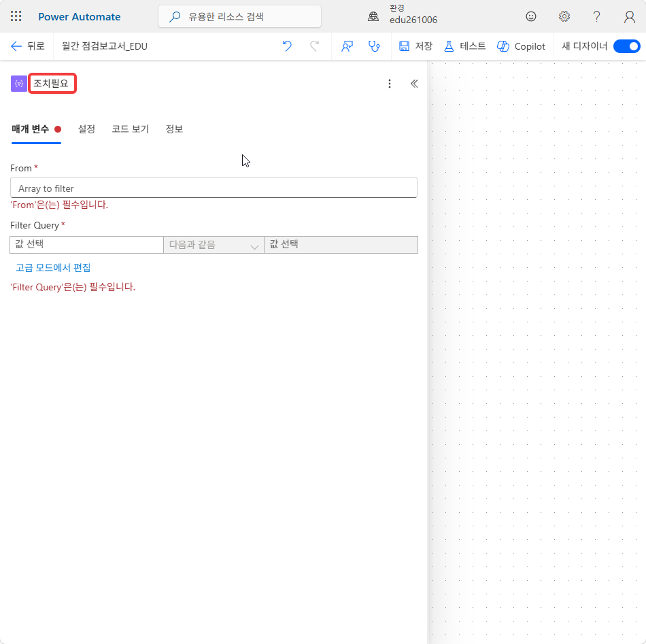This screenshot has width=646, height=644.
Task: Undo the last change
Action: point(287,46)
